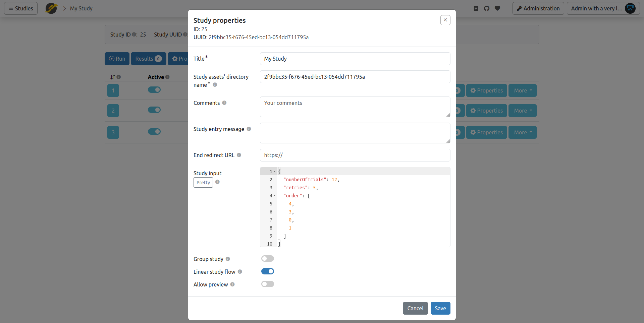Click the Study entry message text area
Image resolution: width=644 pixels, height=323 pixels.
tap(355, 133)
